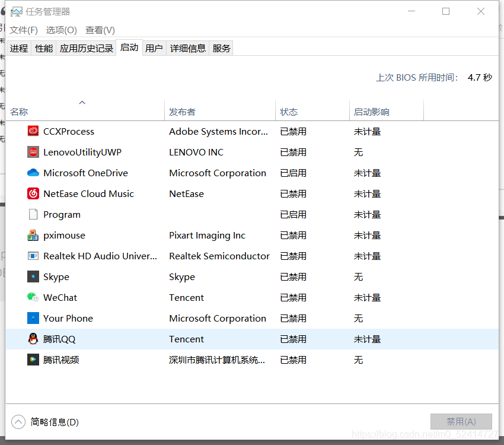Viewport: 504px width, 445px height.
Task: Click publisher NetEase
Action: 186,193
